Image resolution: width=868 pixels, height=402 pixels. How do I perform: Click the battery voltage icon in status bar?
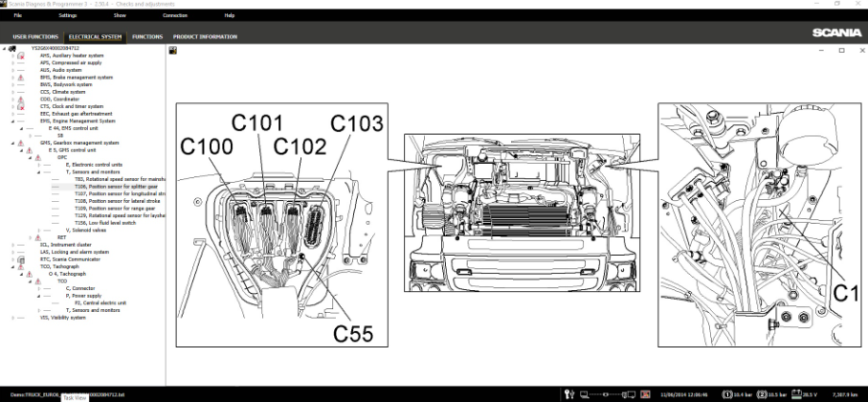coord(796,394)
